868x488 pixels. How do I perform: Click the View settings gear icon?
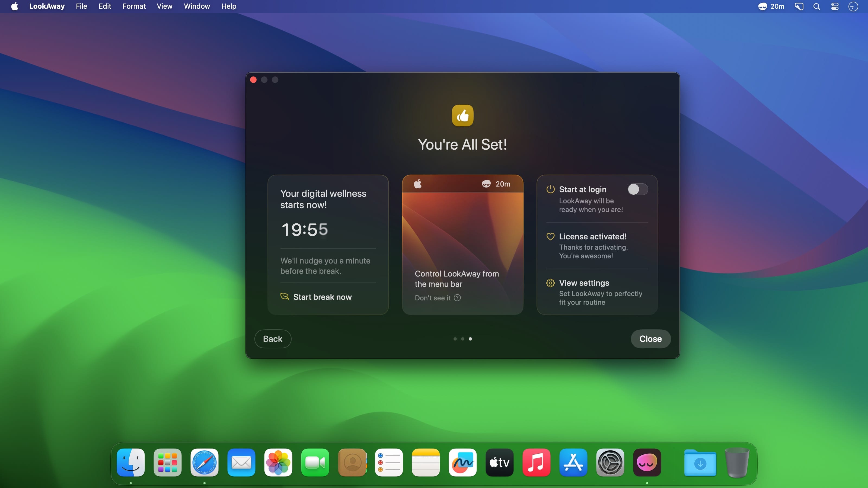pos(550,283)
